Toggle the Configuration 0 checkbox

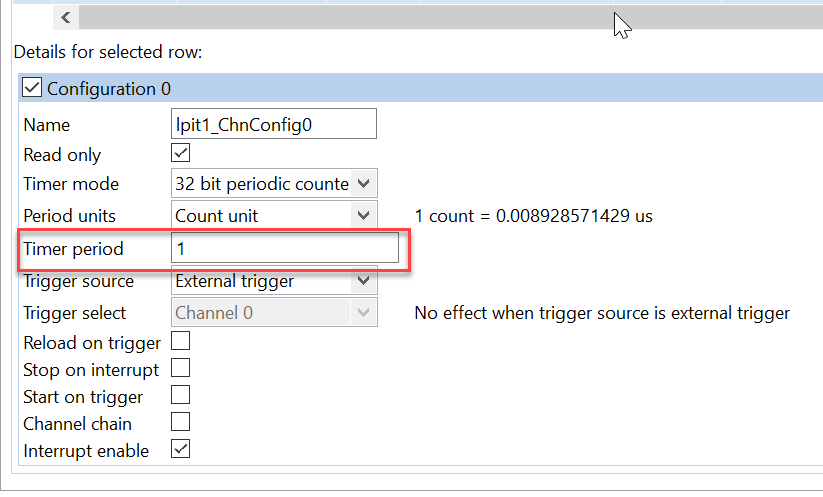tap(32, 89)
